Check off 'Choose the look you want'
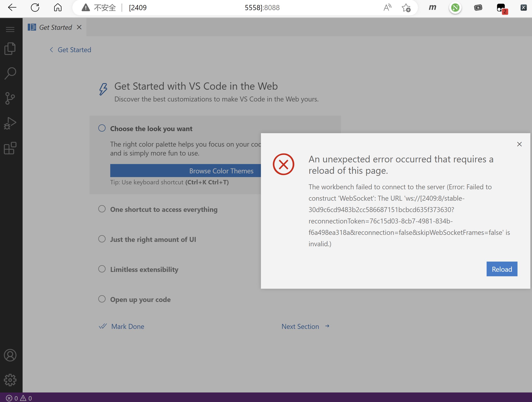 coord(102,128)
